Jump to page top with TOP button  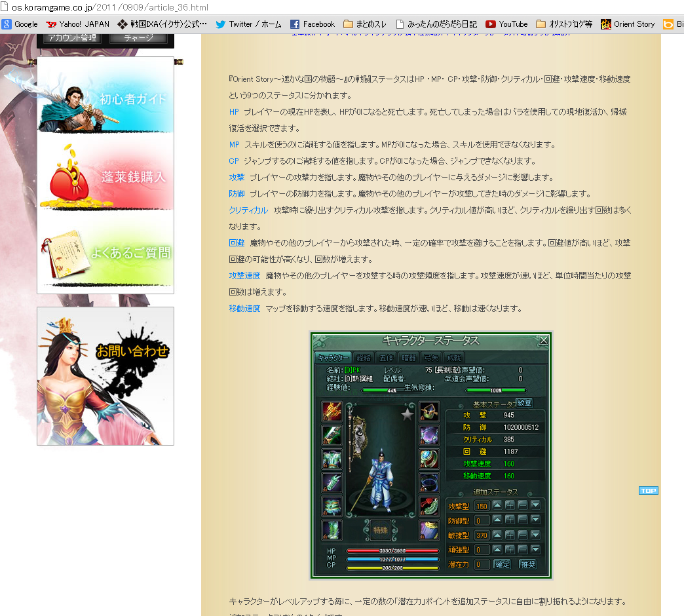648,491
